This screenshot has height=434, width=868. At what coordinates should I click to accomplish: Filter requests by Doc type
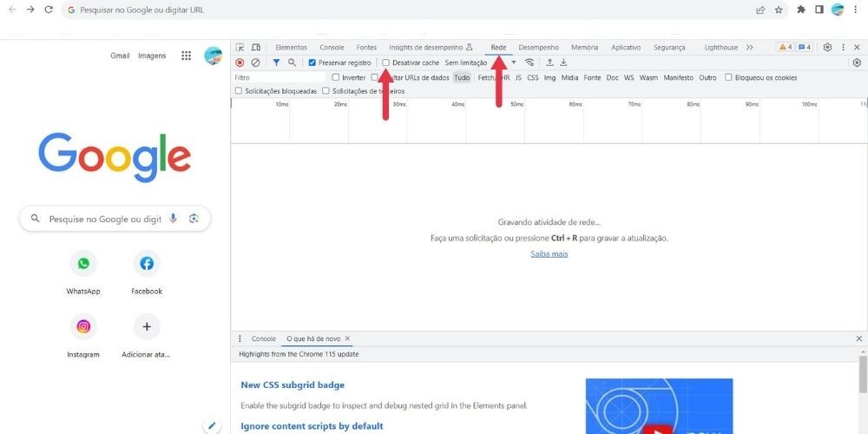612,77
